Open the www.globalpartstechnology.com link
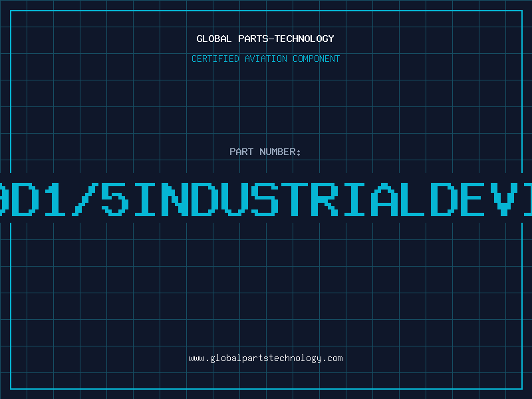The width and height of the screenshot is (532, 399). tap(265, 358)
